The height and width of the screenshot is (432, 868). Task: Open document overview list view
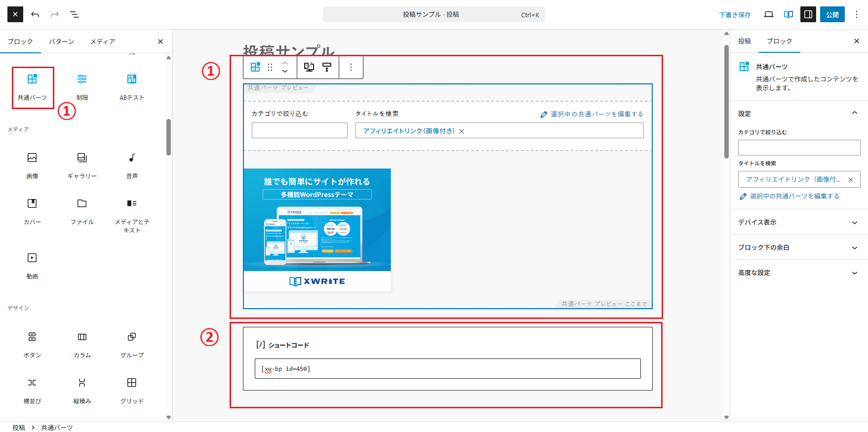pos(75,14)
